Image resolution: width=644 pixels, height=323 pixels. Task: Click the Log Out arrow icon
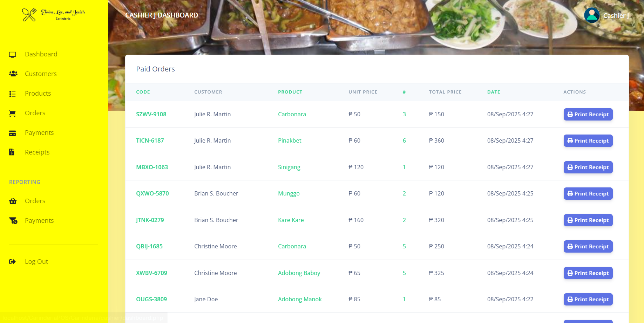coord(13,262)
